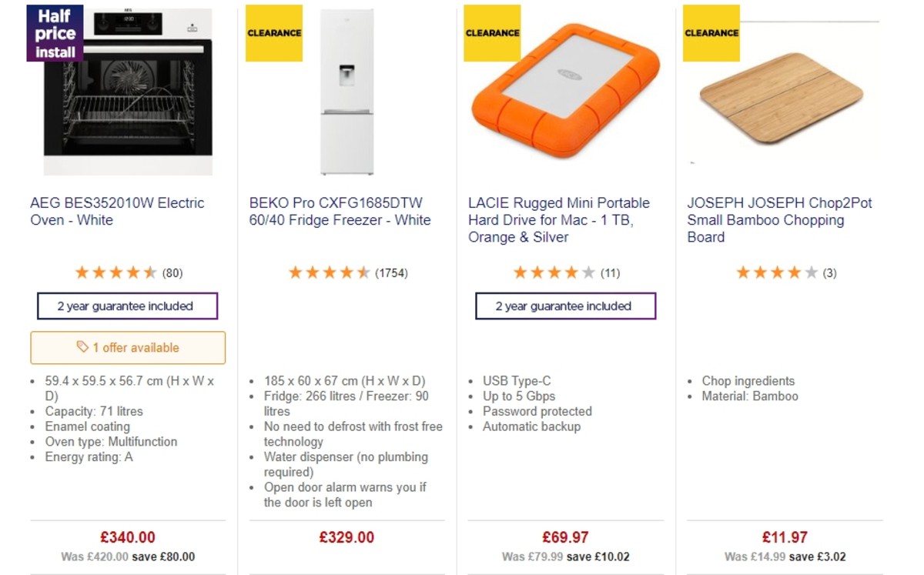Click the CLEARANCE badge on the chopping board
The width and height of the screenshot is (924, 575).
[710, 32]
